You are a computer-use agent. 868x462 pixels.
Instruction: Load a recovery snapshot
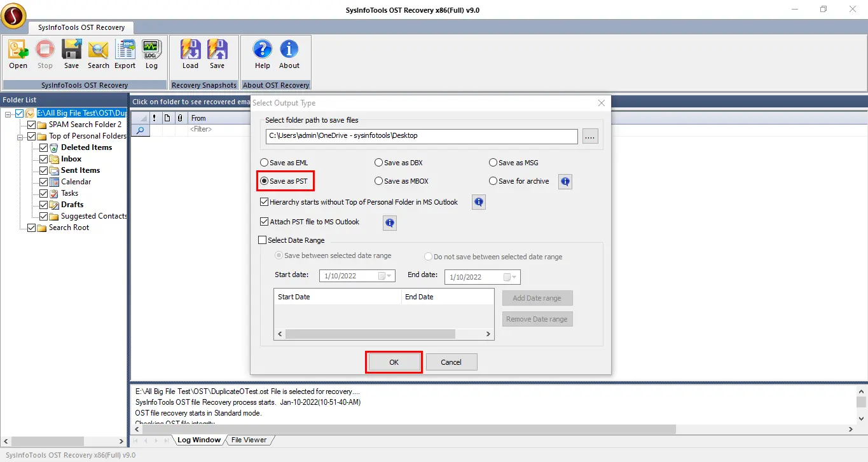(190, 54)
